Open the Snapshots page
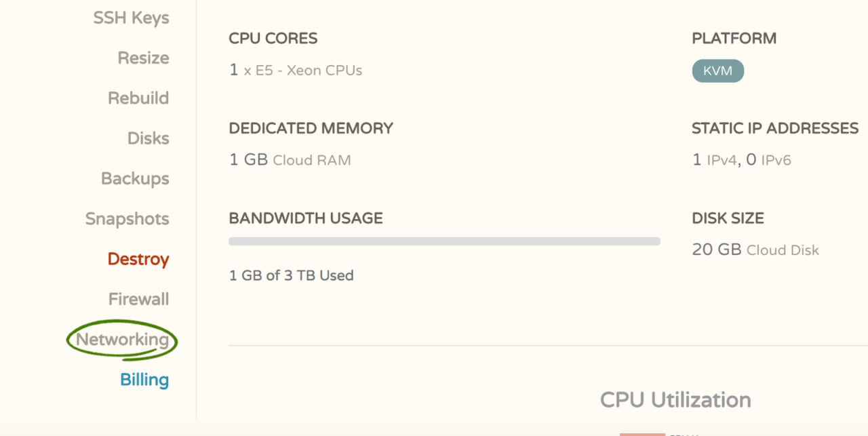The width and height of the screenshot is (868, 436). coord(127,219)
